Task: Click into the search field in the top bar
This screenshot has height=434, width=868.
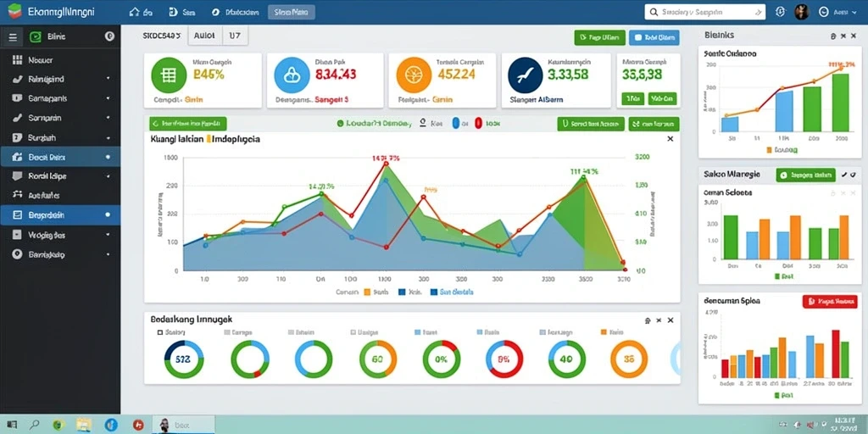Action: 704,12
